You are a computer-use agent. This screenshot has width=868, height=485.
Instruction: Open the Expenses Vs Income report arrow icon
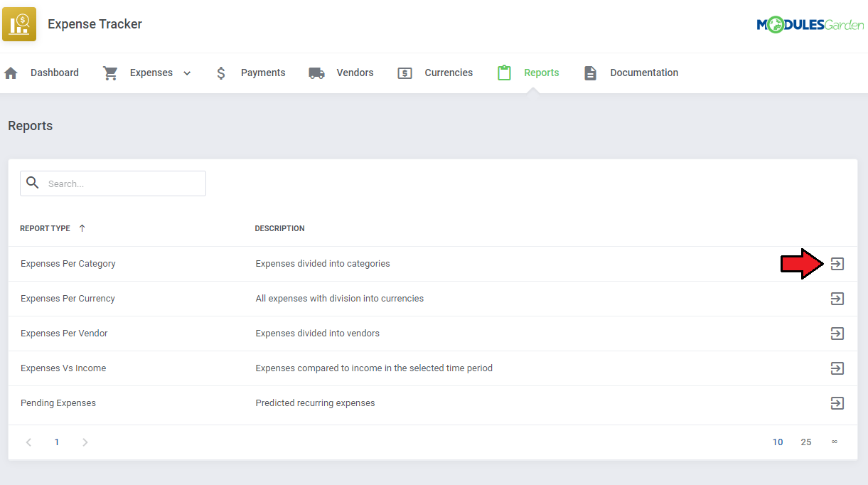837,368
